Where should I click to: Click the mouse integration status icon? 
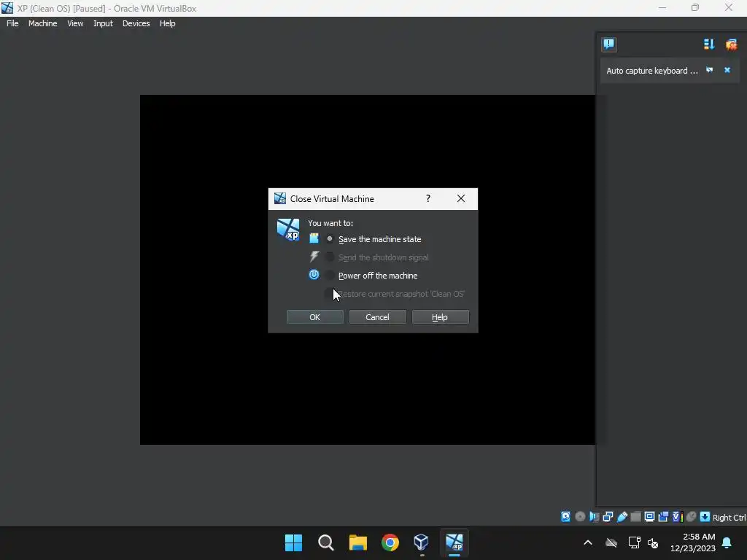click(692, 517)
